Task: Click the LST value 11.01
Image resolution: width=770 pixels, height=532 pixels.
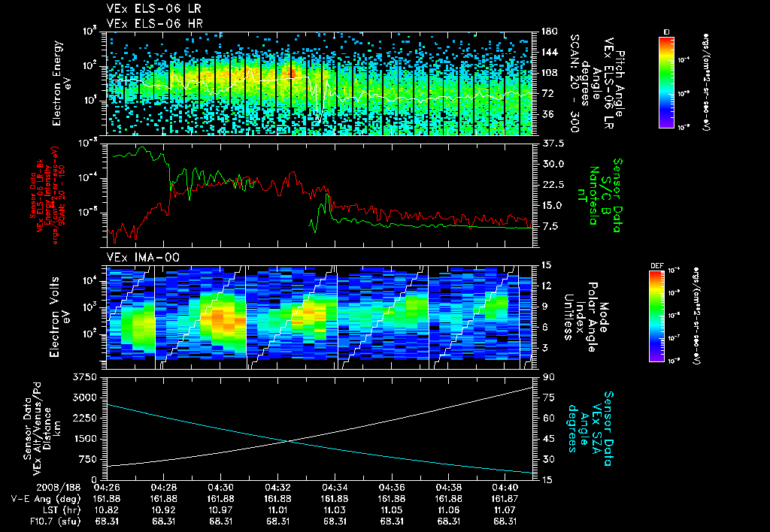Action: 277,510
